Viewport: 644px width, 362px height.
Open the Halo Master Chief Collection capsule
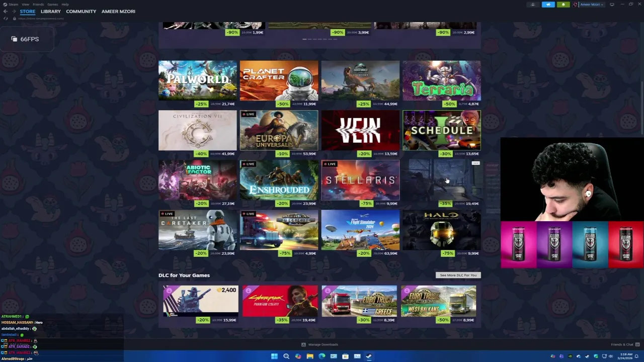tap(442, 230)
